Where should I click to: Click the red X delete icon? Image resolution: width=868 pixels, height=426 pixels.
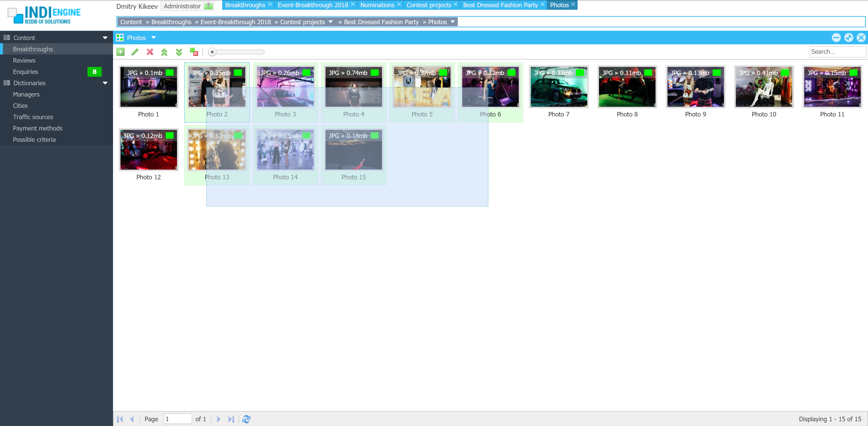point(150,52)
